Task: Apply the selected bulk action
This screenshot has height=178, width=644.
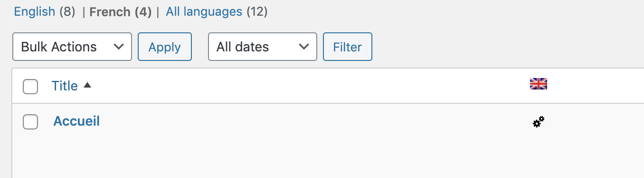Action: pos(165,47)
